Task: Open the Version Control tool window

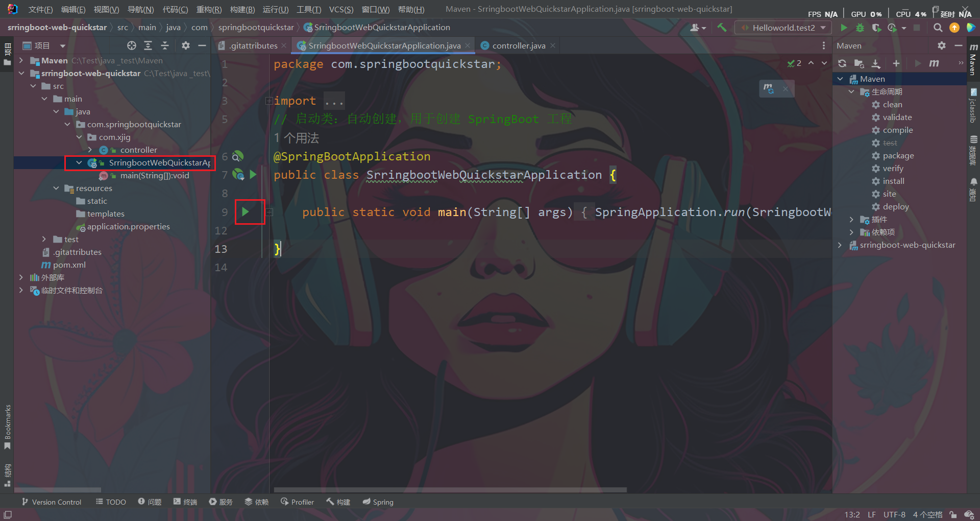Action: (52, 502)
